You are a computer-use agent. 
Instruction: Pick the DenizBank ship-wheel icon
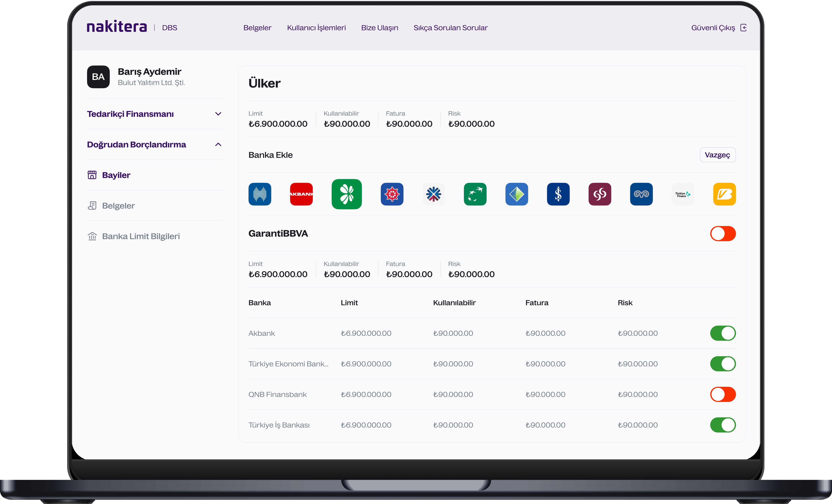392,194
